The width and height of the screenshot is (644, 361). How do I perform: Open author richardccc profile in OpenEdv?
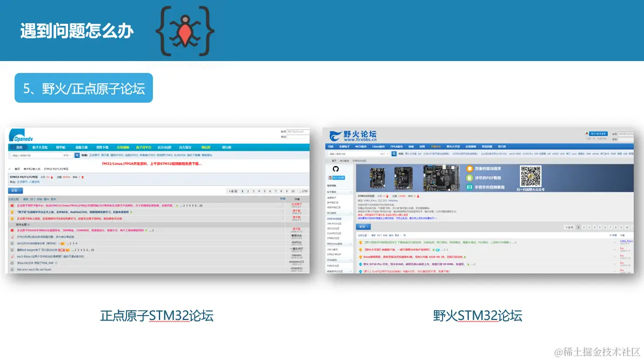click(x=297, y=269)
